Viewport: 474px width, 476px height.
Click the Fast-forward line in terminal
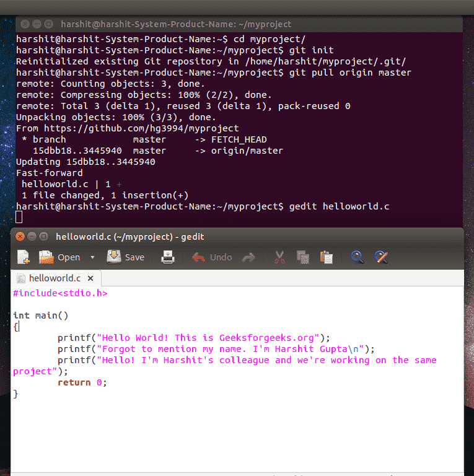(49, 173)
